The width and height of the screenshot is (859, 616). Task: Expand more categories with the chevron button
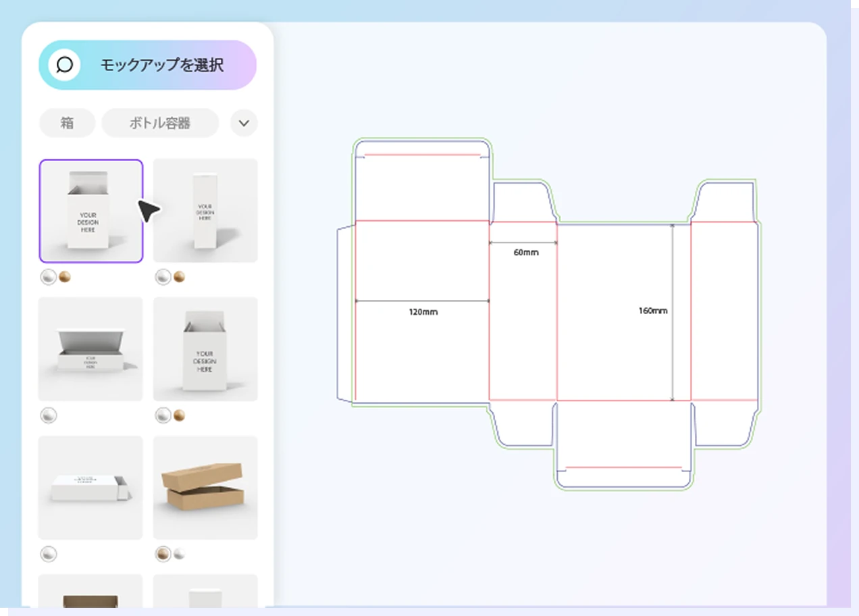tap(244, 124)
